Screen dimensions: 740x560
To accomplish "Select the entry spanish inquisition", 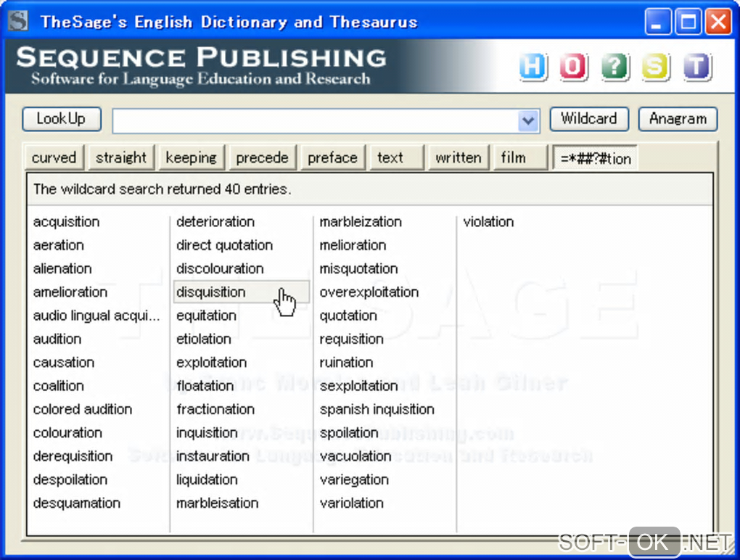I will [377, 409].
